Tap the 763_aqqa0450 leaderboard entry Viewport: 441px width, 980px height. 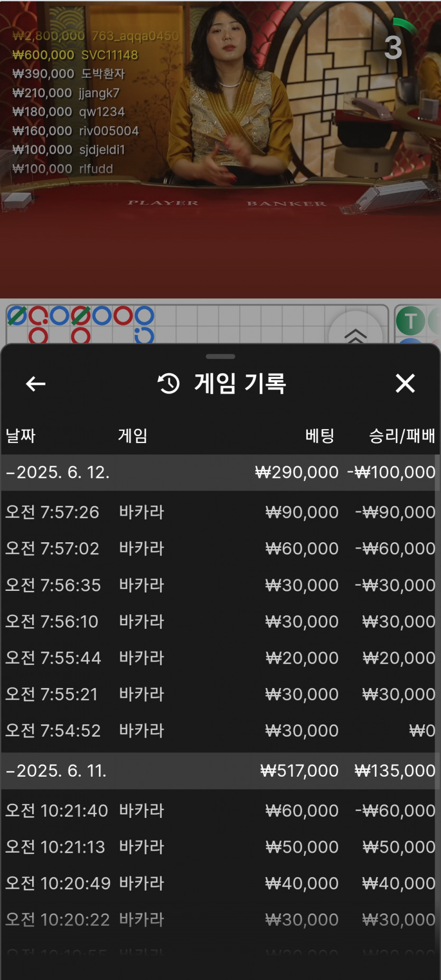pyautogui.click(x=96, y=36)
